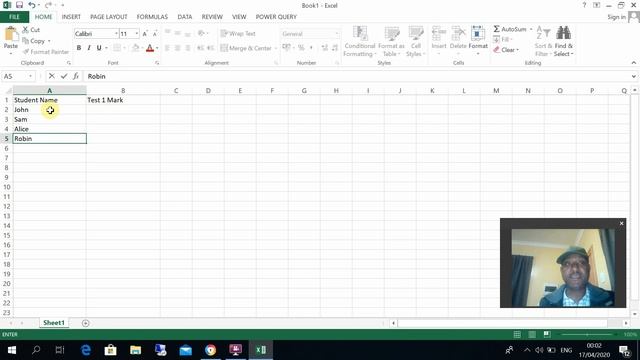
Task: Expand the Name Box dropdown
Action: coord(30,76)
